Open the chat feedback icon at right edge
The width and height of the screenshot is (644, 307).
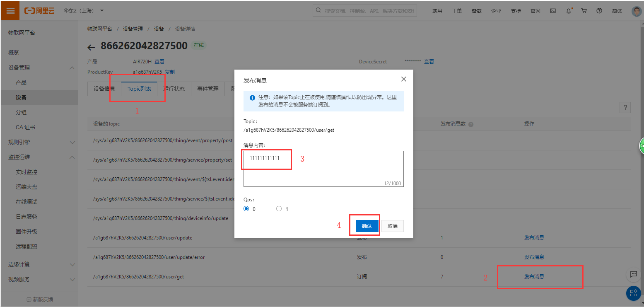tap(633, 274)
